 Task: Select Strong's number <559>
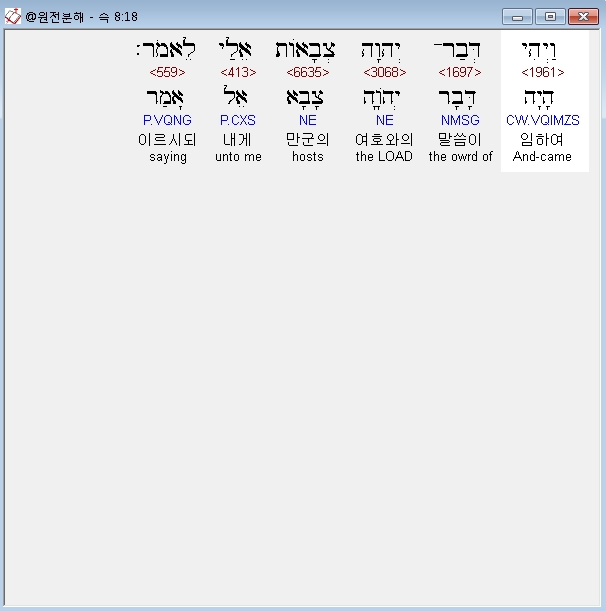click(x=167, y=72)
